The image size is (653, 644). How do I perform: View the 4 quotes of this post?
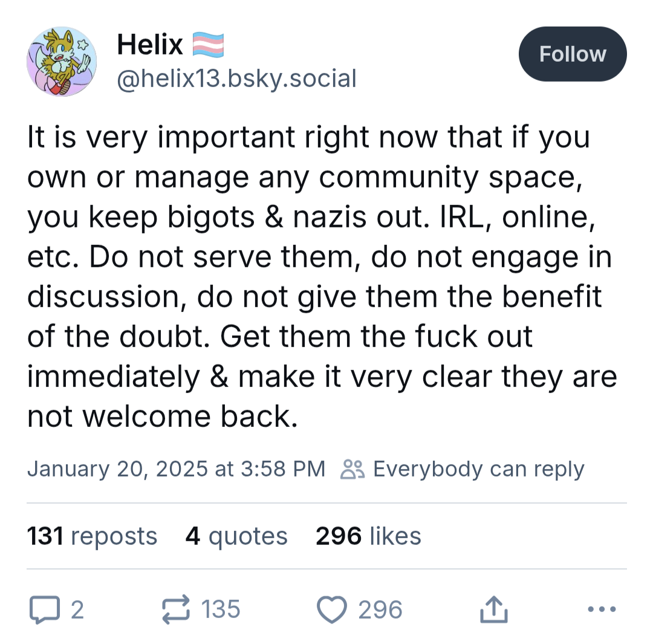[x=236, y=536]
